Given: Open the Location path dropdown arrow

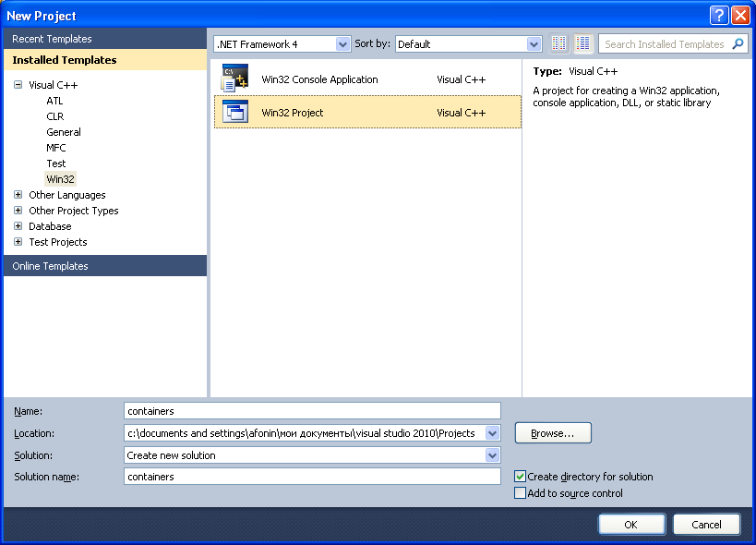Looking at the screenshot, I should (492, 433).
